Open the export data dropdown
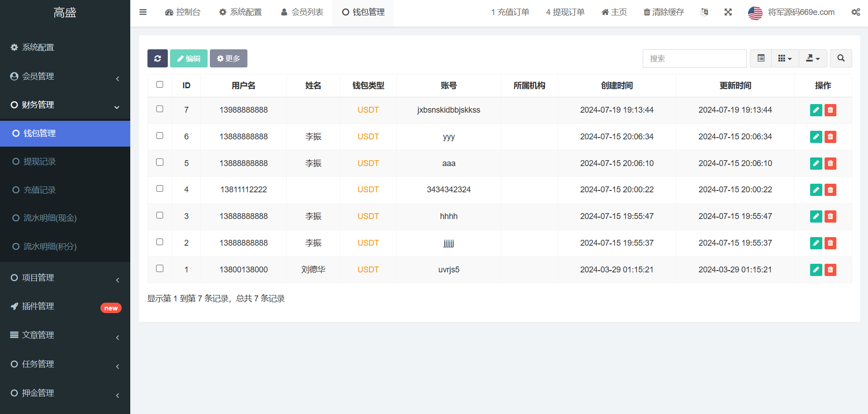 (813, 58)
